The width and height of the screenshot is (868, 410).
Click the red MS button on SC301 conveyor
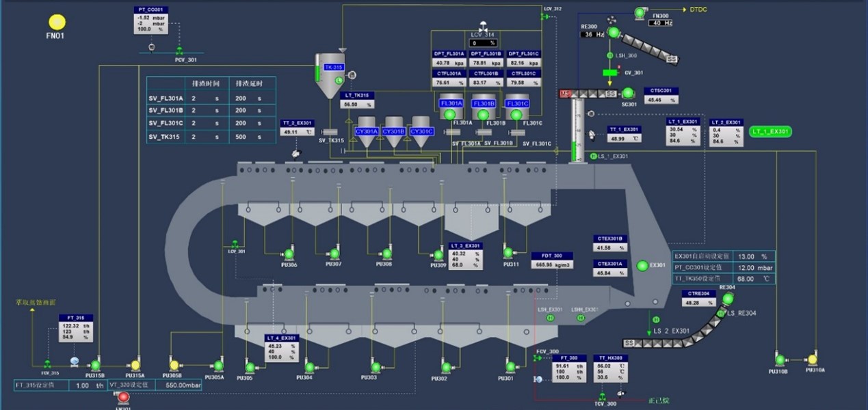click(x=565, y=94)
